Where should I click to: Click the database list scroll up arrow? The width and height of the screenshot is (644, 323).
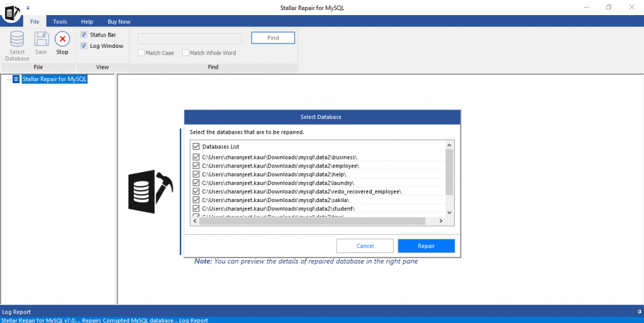(x=449, y=145)
